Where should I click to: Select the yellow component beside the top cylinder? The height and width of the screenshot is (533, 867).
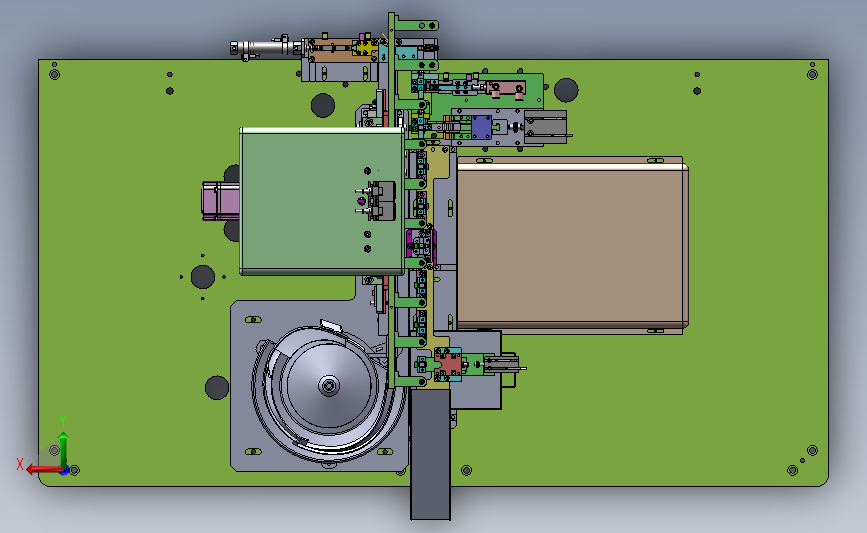(x=364, y=48)
